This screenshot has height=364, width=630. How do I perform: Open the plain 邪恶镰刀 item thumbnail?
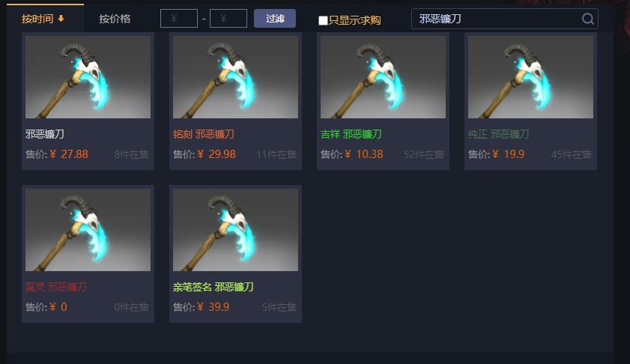pyautogui.click(x=88, y=77)
